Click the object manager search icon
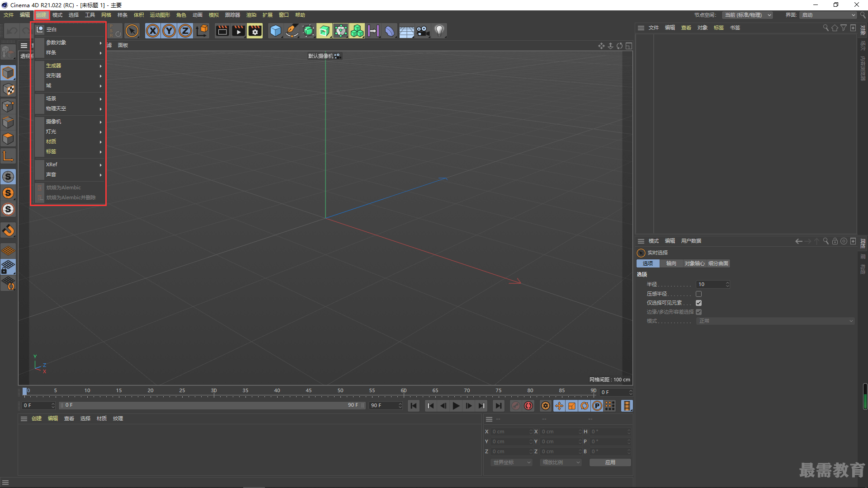The height and width of the screenshot is (488, 868). pos(826,28)
